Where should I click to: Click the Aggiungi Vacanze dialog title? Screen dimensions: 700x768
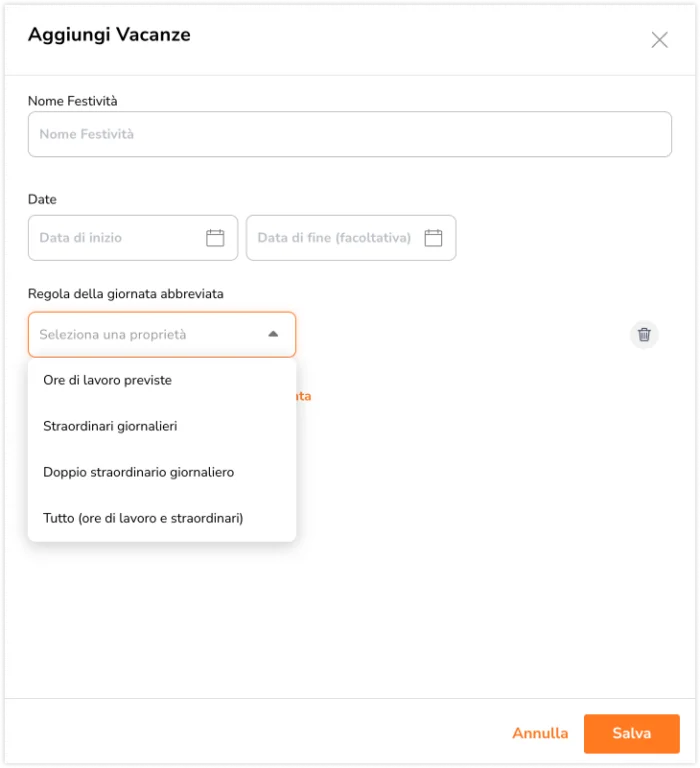(x=109, y=35)
